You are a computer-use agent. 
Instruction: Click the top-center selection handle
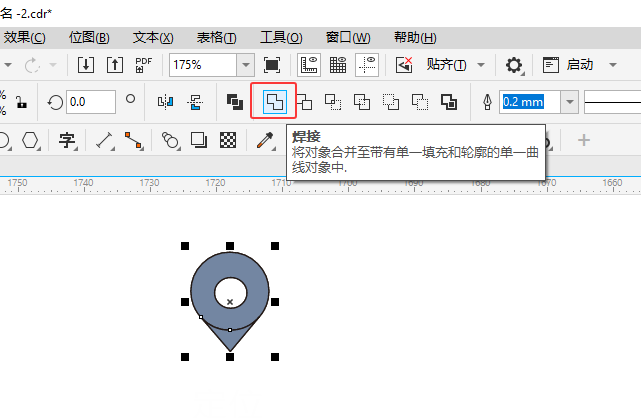(x=230, y=246)
